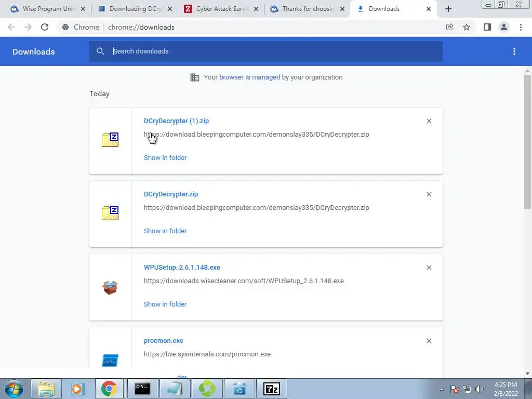Click the share page icon in address bar
Viewport: 532px width, 399px height.
pyautogui.click(x=450, y=27)
